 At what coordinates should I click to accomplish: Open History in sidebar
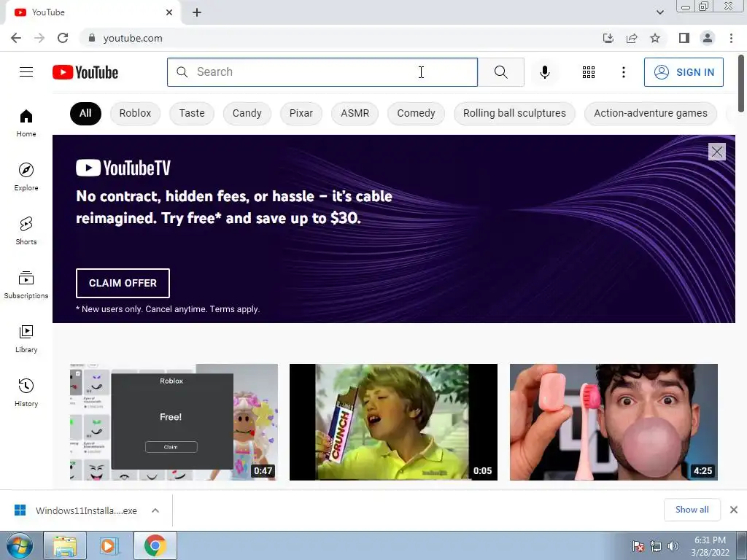[x=26, y=392]
